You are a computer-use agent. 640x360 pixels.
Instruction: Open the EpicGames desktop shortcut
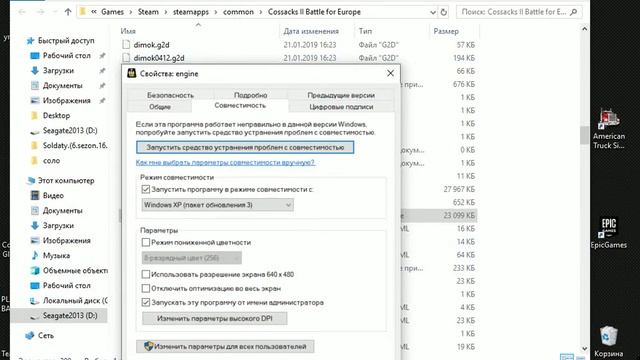click(x=609, y=233)
